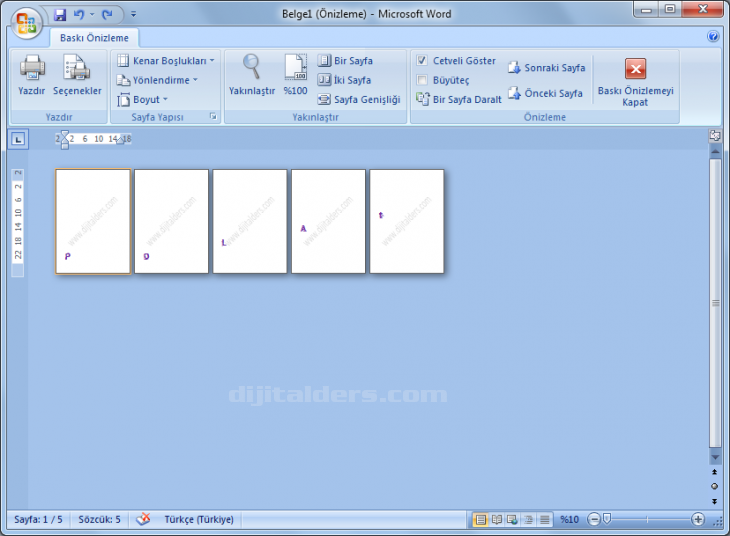The height and width of the screenshot is (536, 730).
Task: Switch to Outline view
Action: [x=528, y=520]
